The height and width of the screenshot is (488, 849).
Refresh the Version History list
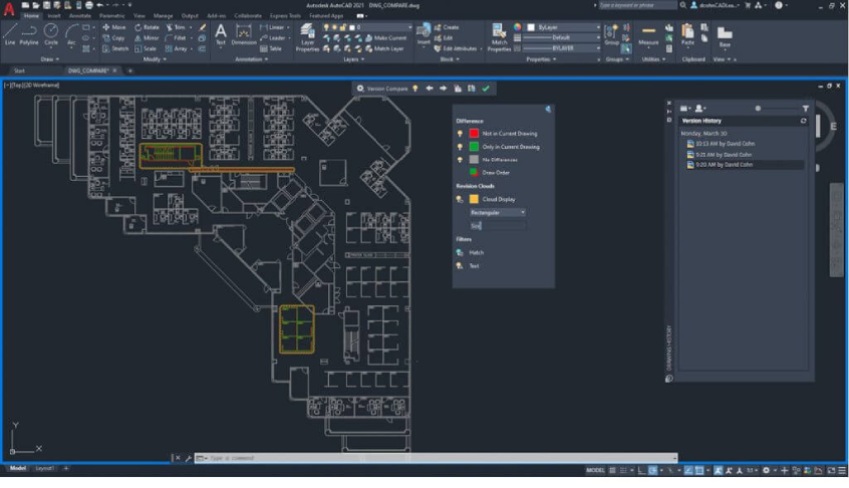point(804,121)
